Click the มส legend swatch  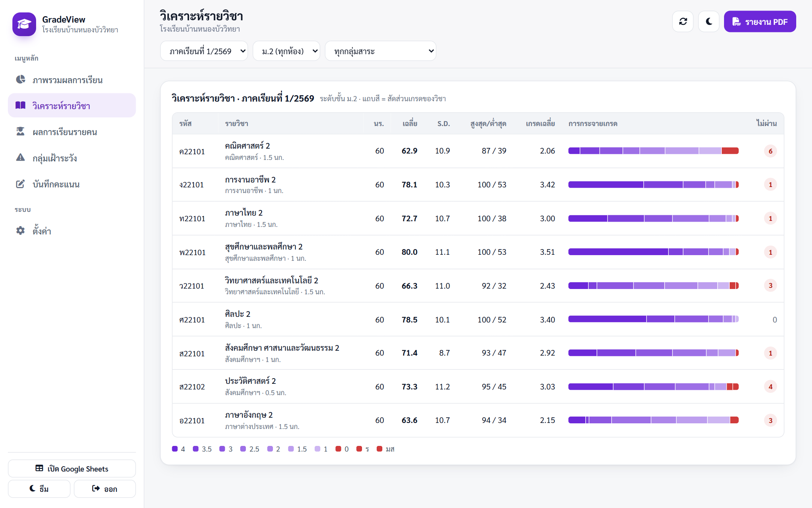tap(379, 449)
